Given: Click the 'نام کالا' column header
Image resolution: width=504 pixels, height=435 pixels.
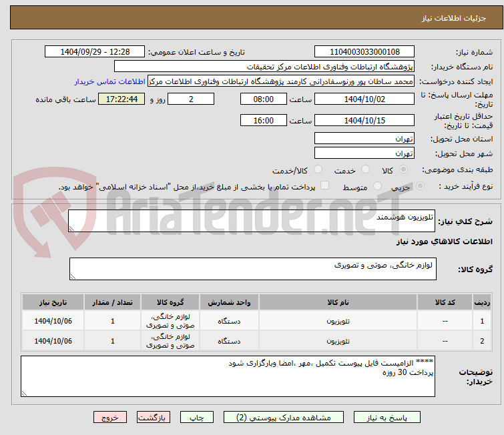Looking at the screenshot, I should click(x=338, y=302).
